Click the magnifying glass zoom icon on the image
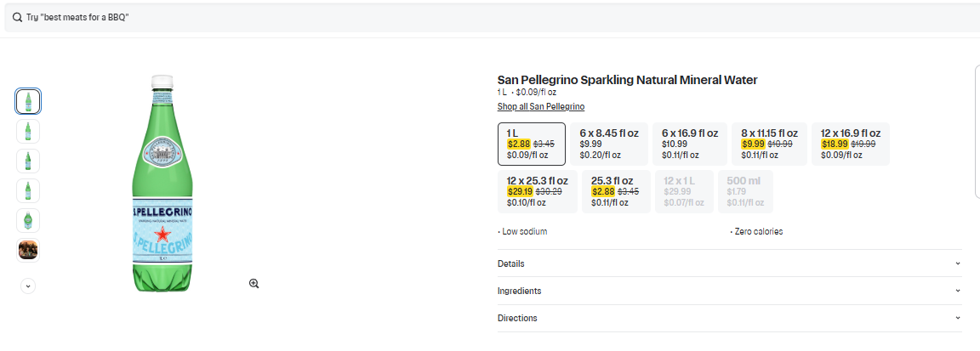The width and height of the screenshot is (980, 351). tap(254, 283)
